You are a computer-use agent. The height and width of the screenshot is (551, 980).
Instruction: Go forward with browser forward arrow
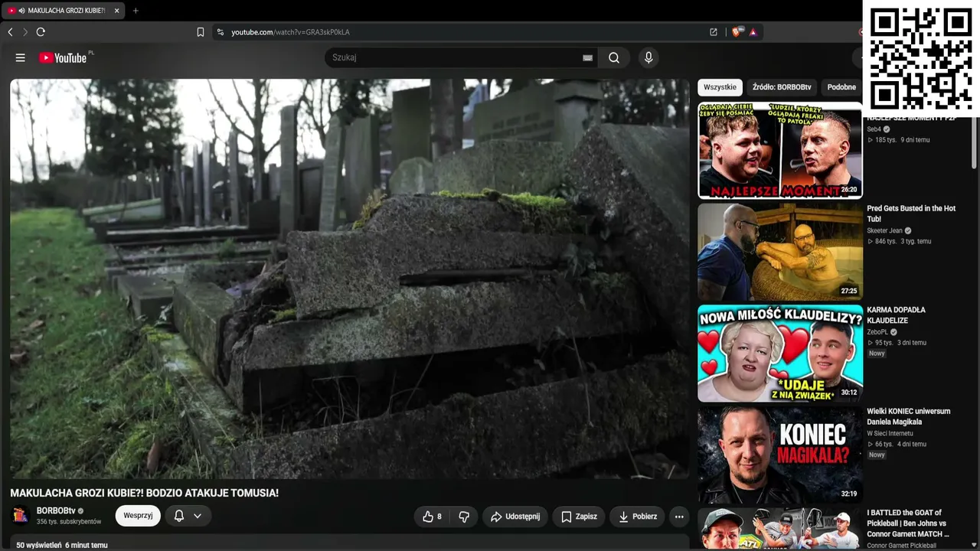point(25,32)
